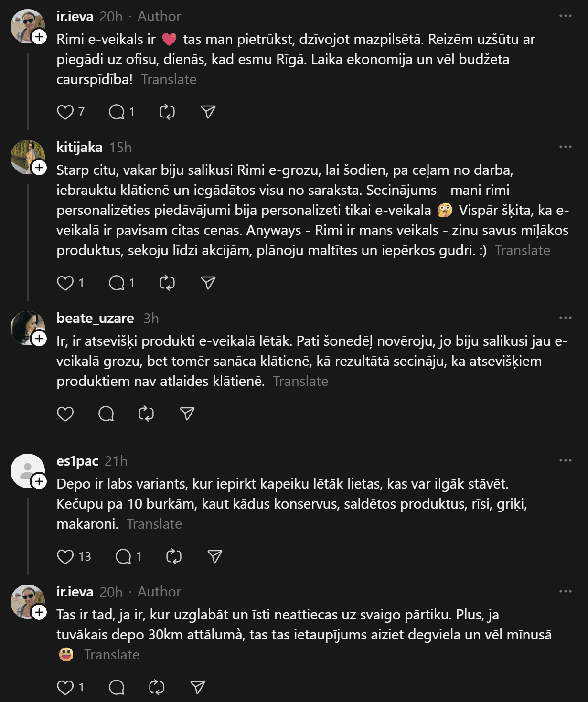The width and height of the screenshot is (588, 702).
Task: Follow kitijaka via avatar plus button
Action: pos(39,168)
